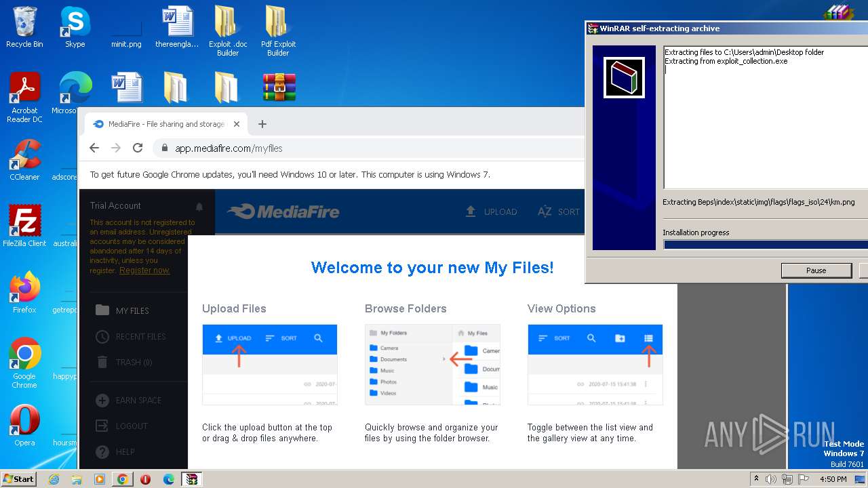Click the Action Center flag icon

pos(804,479)
